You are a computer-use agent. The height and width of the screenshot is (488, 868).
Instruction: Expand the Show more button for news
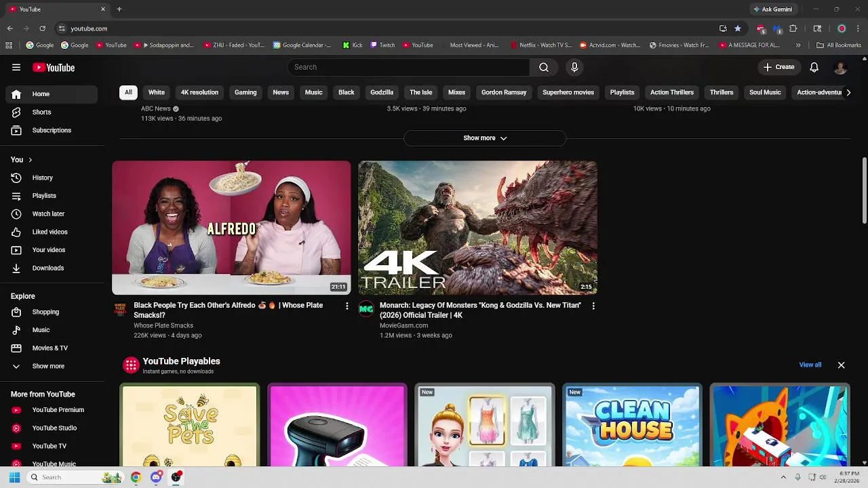coord(485,138)
